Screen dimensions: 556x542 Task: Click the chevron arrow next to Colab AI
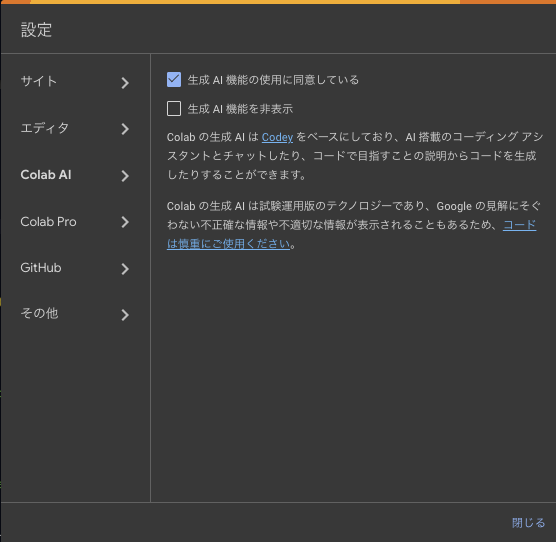tap(125, 176)
